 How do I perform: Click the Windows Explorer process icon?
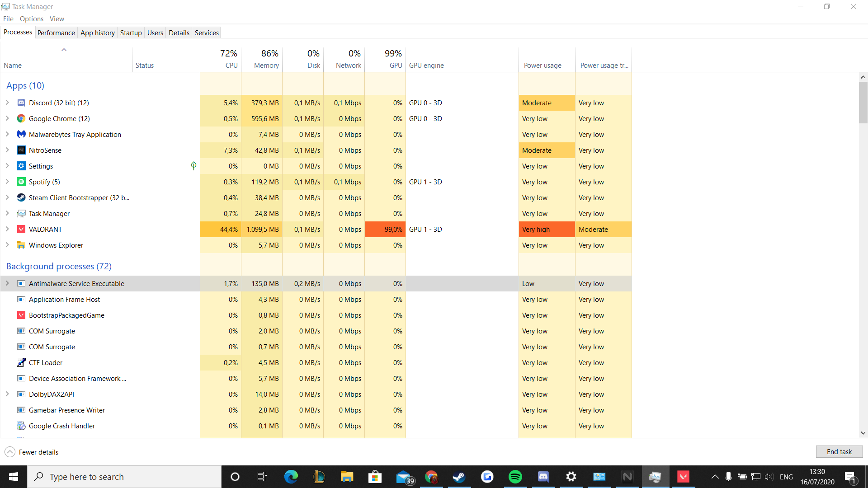click(x=21, y=245)
